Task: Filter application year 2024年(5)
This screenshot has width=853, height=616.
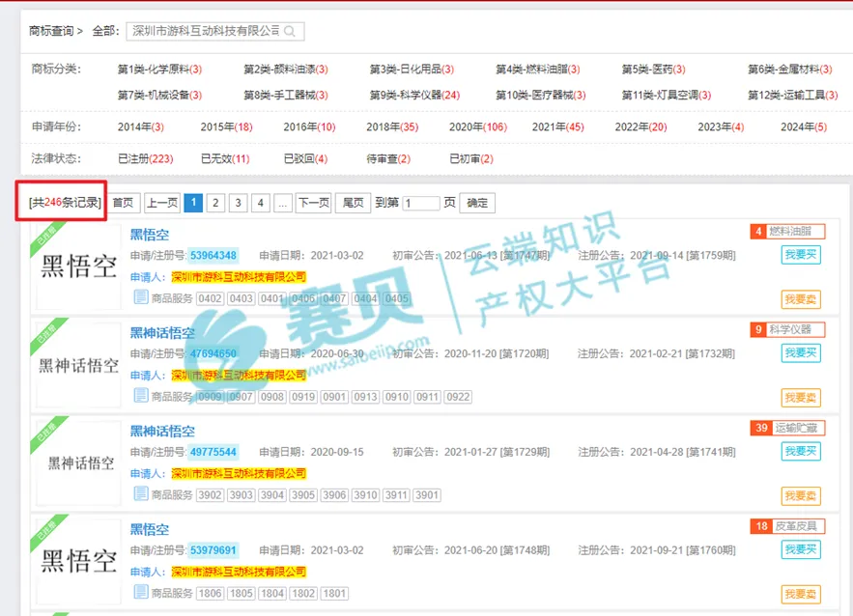Action: pyautogui.click(x=804, y=126)
